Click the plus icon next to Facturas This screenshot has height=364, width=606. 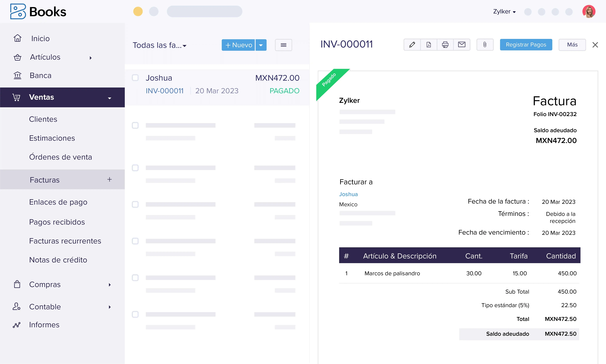click(109, 180)
